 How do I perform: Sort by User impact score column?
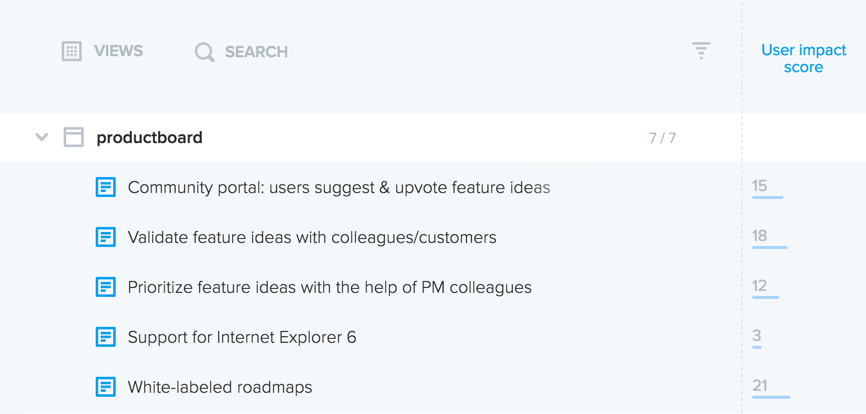[x=803, y=59]
